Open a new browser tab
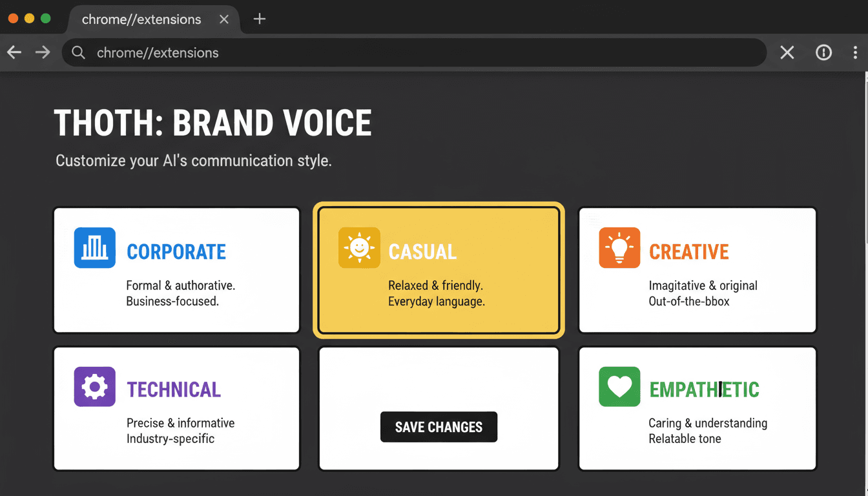The image size is (868, 496). tap(260, 19)
